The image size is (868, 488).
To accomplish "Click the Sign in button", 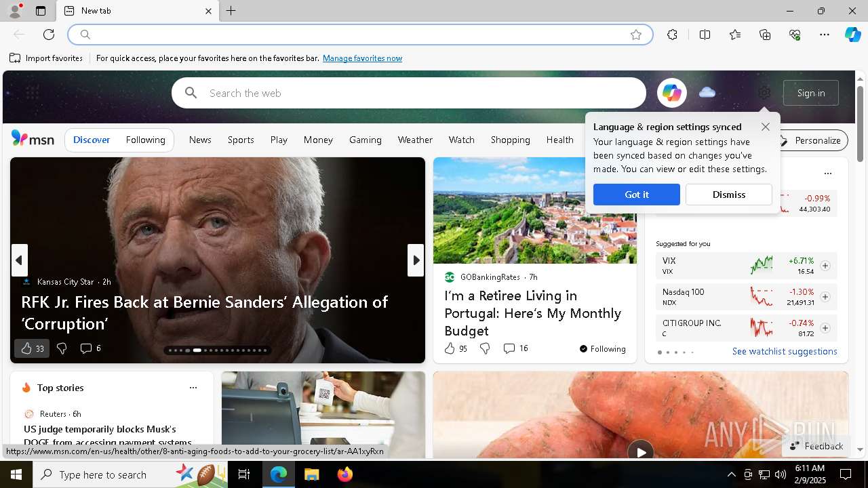I will point(811,93).
